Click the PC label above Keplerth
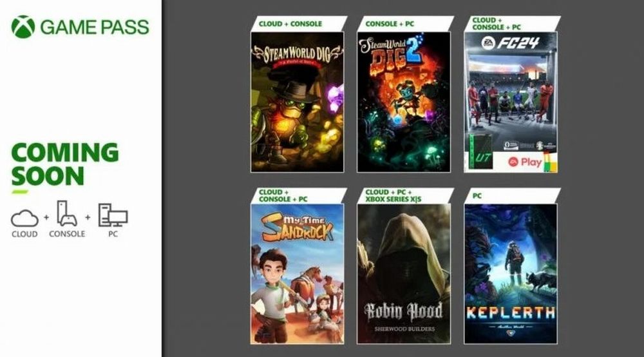The height and width of the screenshot is (357, 644). [x=477, y=196]
